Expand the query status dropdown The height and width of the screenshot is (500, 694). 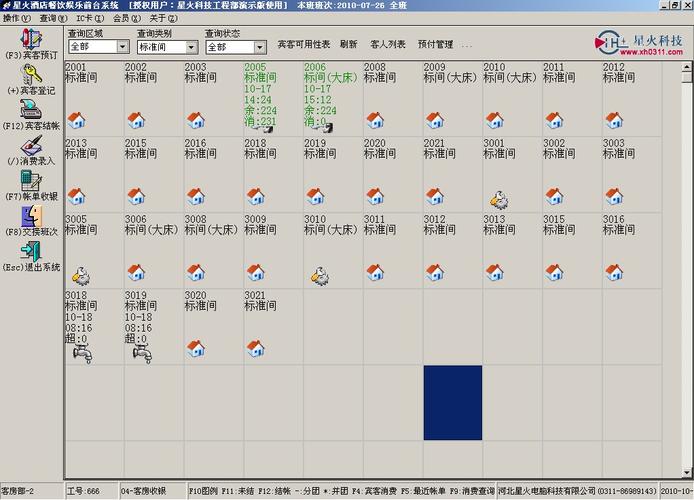coord(260,47)
